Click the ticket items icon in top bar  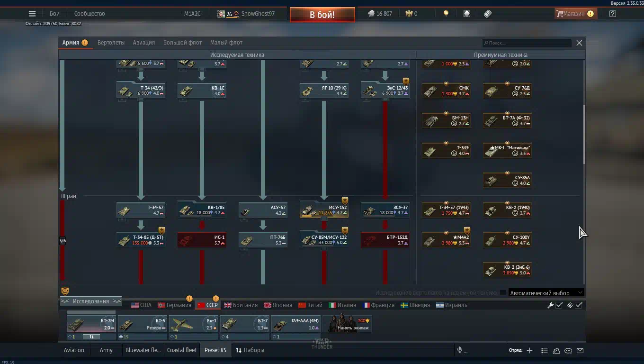coord(488,14)
